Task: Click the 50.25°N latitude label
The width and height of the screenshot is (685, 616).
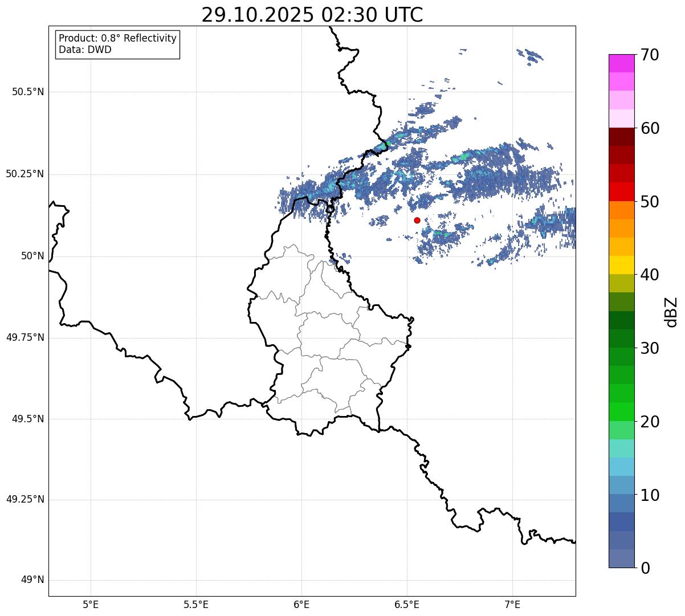Action: (x=25, y=174)
